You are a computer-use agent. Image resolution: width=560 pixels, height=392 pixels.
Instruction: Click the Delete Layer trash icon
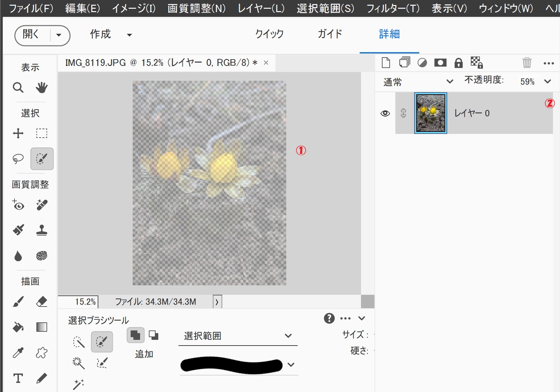[x=527, y=63]
